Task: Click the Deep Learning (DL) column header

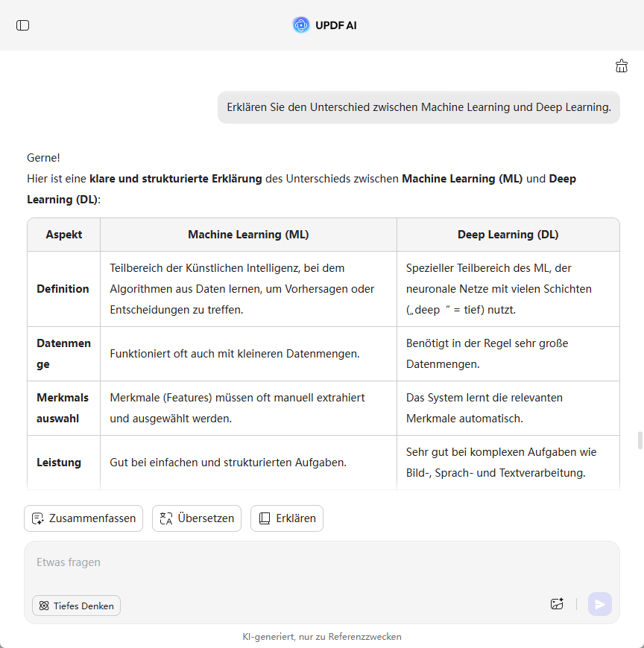Action: click(x=508, y=235)
